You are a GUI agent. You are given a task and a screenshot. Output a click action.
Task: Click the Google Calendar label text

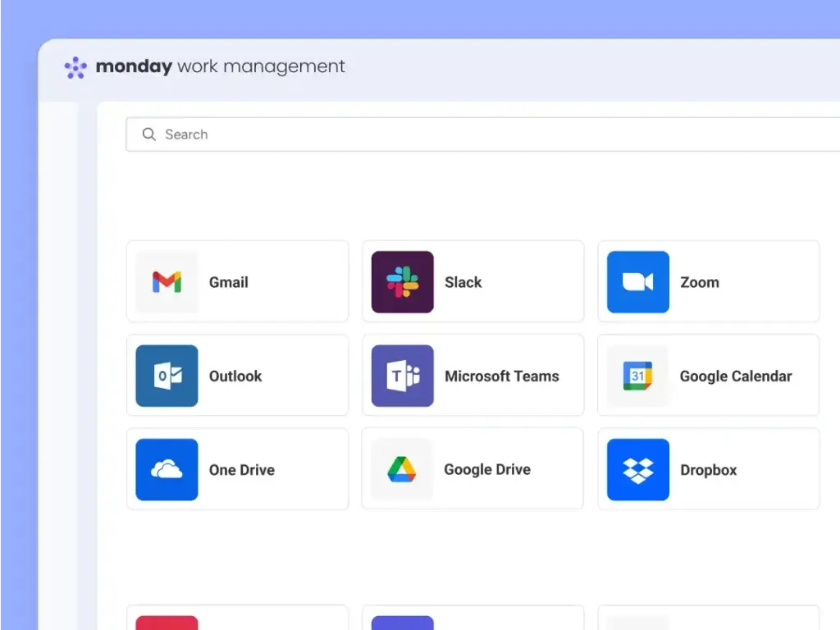point(736,376)
